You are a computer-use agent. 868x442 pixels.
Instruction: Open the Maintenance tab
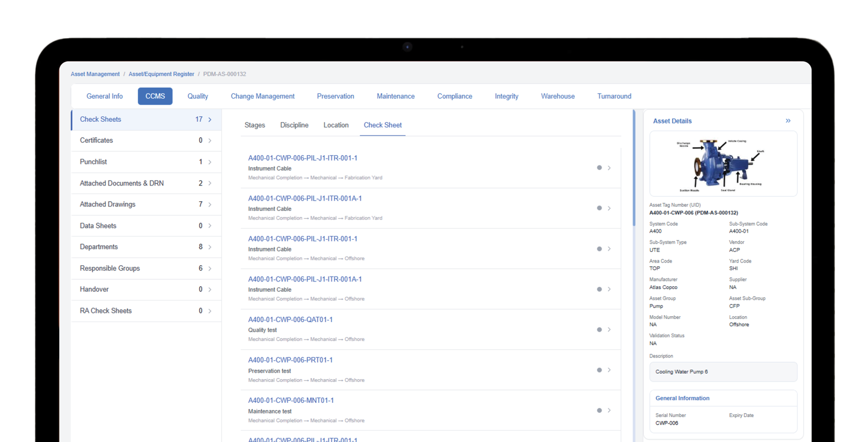point(395,97)
